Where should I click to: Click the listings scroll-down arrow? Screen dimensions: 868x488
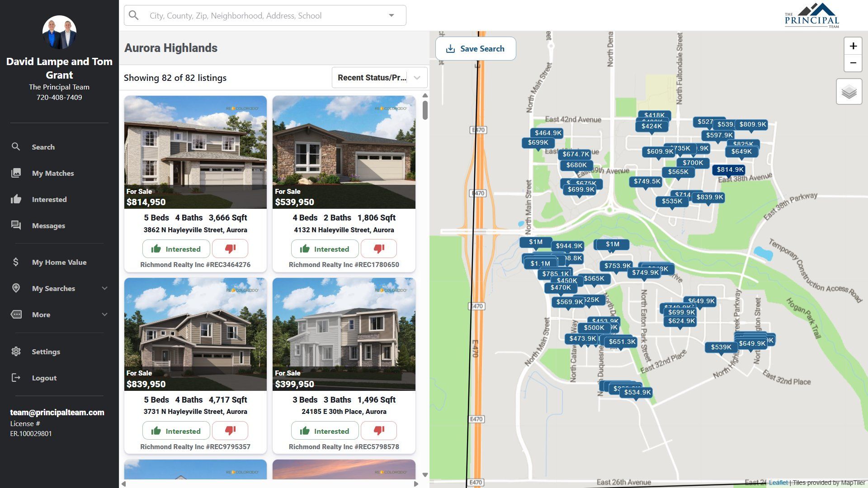point(425,474)
